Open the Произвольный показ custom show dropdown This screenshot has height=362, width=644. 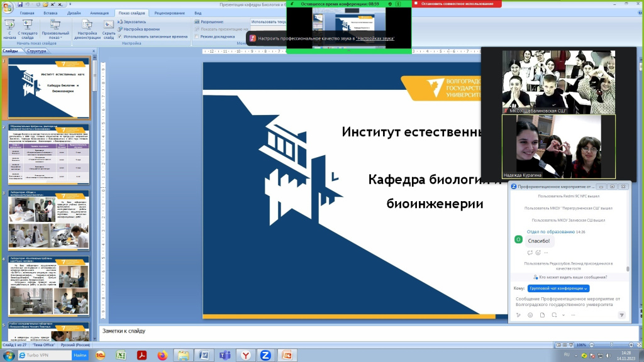click(55, 29)
